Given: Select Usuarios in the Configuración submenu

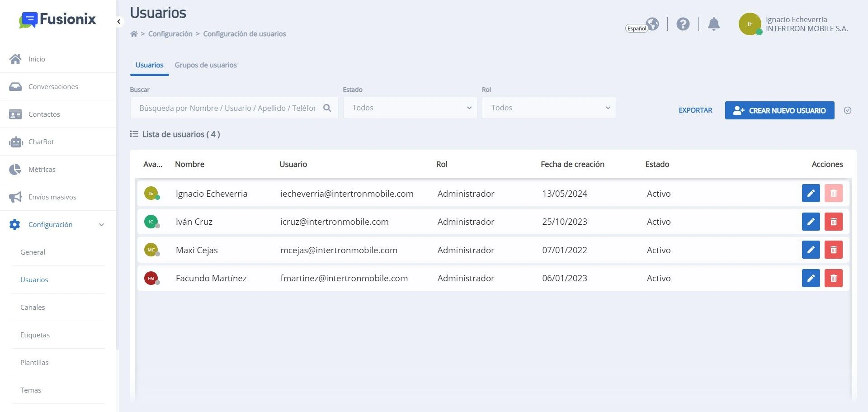Looking at the screenshot, I should [34, 279].
